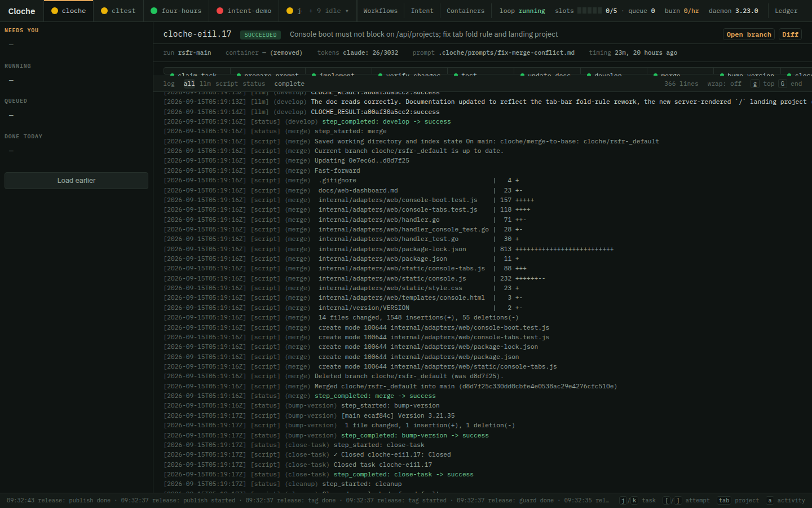Click '09:32:43 release: publish done' status entry

[59, 500]
